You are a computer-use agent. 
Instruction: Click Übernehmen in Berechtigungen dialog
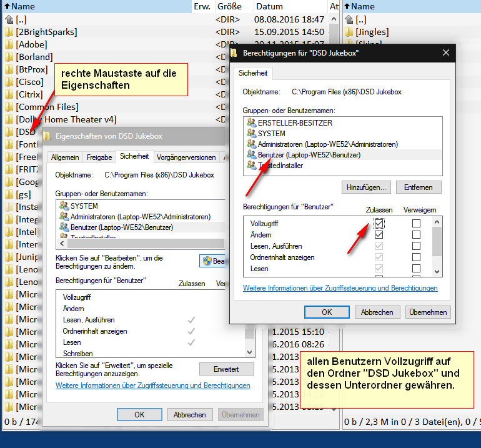(428, 312)
